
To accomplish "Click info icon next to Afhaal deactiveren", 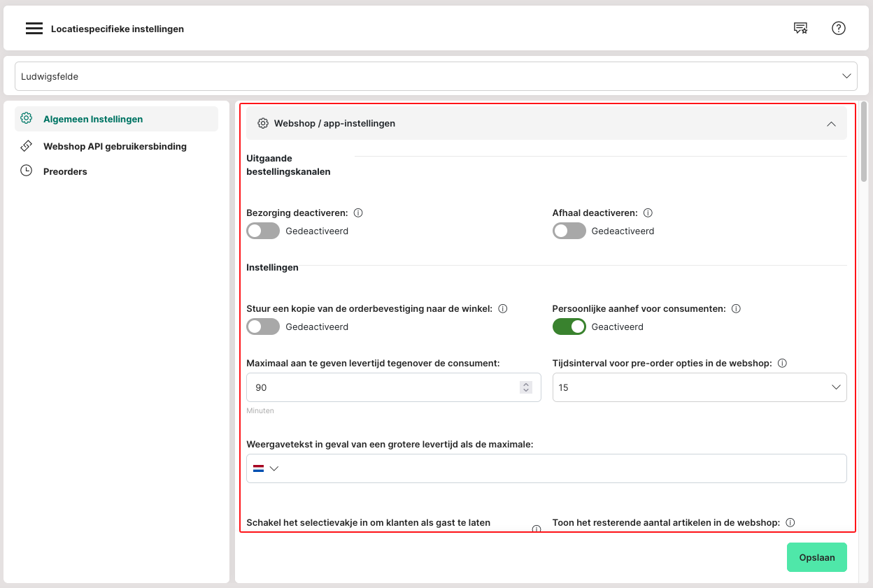I will tap(648, 213).
